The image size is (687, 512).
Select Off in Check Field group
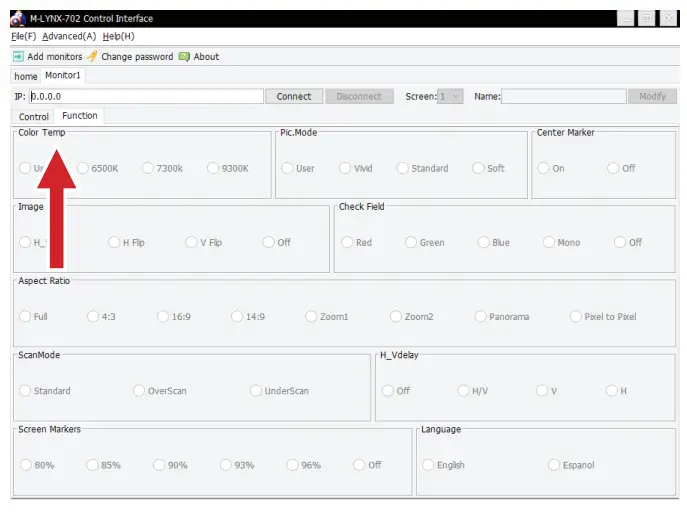[628, 242]
